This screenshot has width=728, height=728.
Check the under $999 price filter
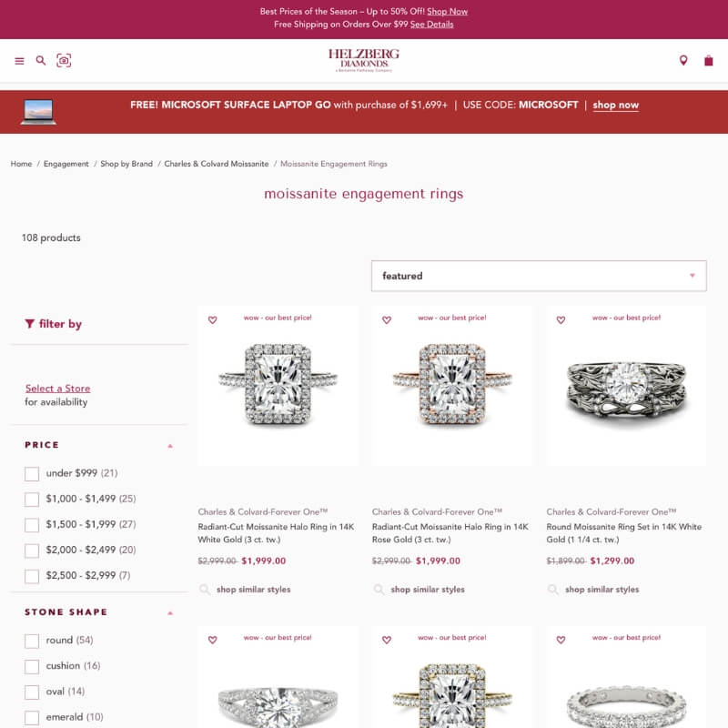32,474
